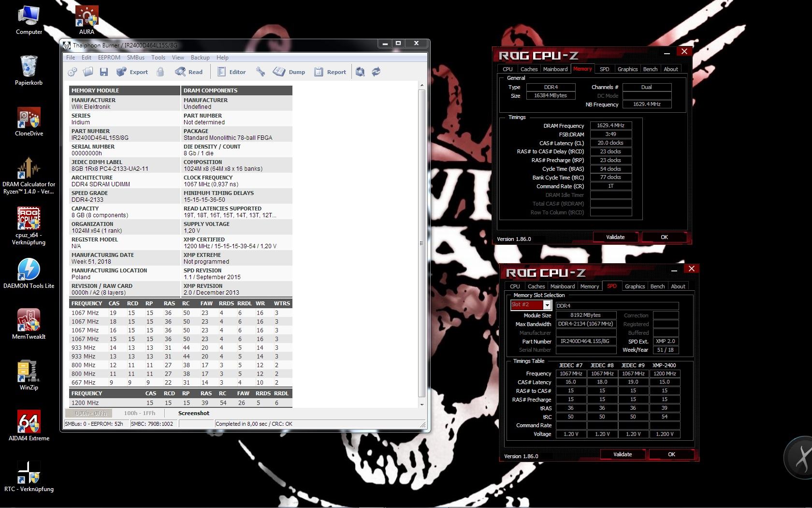Click the Thaiphoon Burner vertical scrollbar

(x=422, y=243)
